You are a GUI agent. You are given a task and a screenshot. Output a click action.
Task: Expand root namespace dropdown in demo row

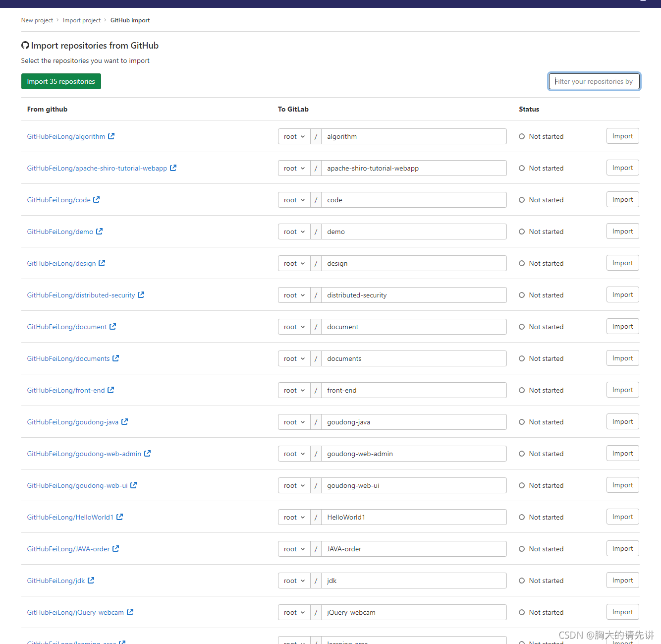(294, 232)
